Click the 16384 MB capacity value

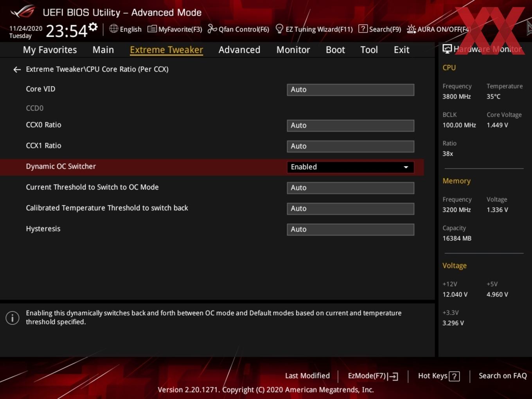click(x=457, y=238)
